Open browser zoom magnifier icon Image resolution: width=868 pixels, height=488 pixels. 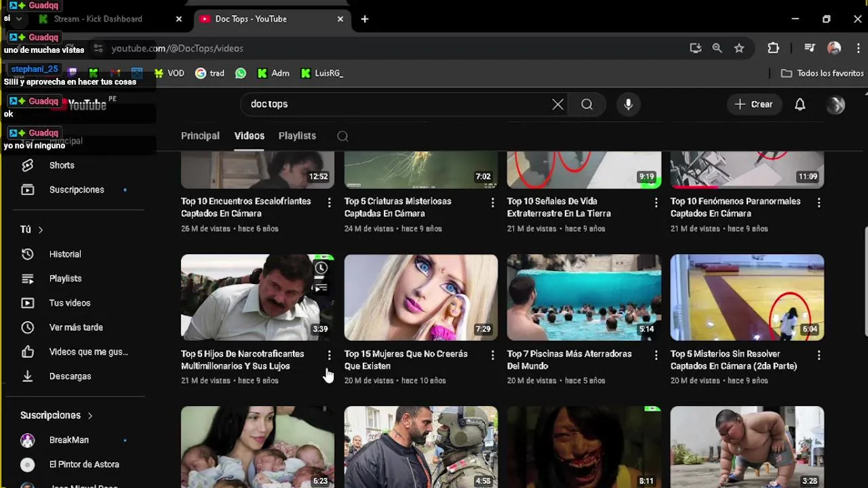717,48
